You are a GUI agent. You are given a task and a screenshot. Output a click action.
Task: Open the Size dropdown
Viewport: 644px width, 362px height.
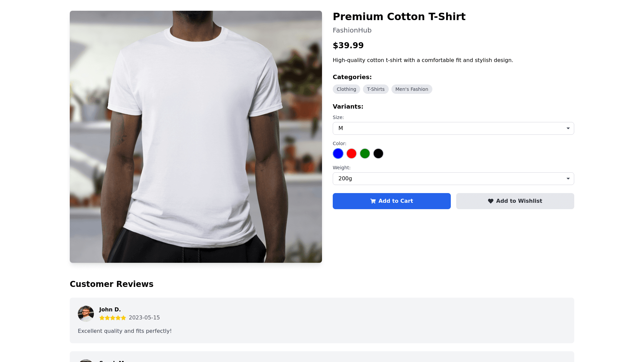tap(453, 128)
